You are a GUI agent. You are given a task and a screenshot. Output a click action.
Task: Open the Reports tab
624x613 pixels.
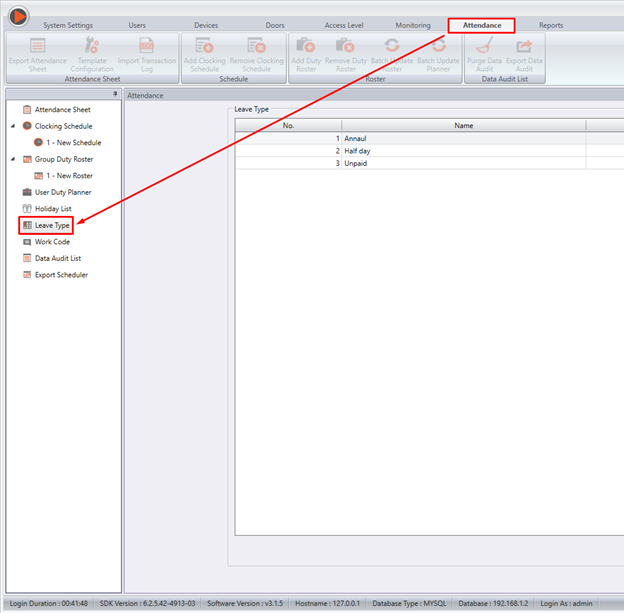551,25
